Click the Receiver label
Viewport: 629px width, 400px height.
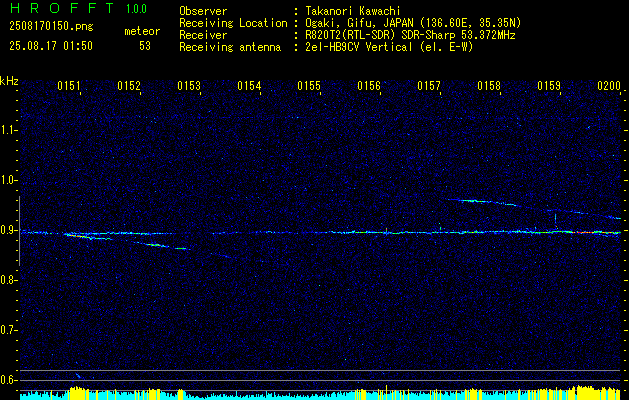pos(203,35)
